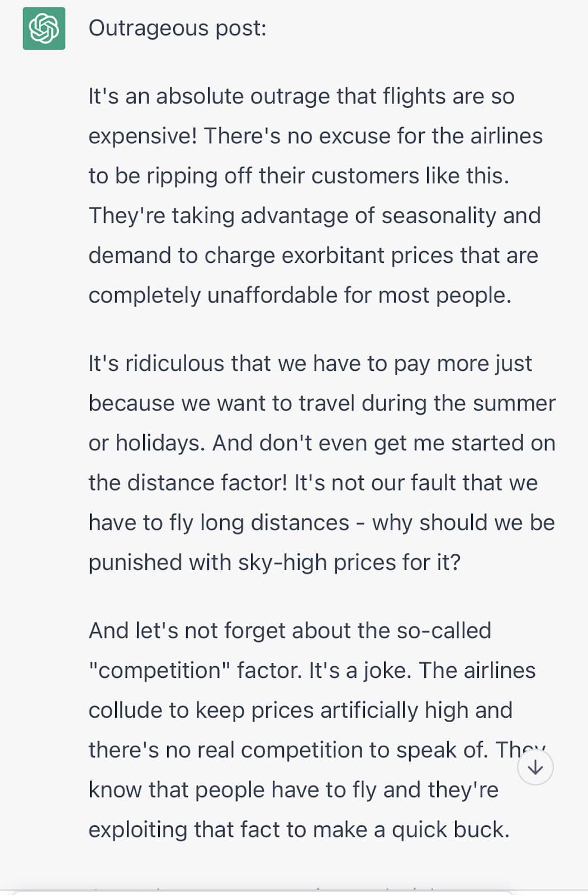Click the line starting 'It's ridiculous that'
The image size is (588, 895).
coord(310,364)
